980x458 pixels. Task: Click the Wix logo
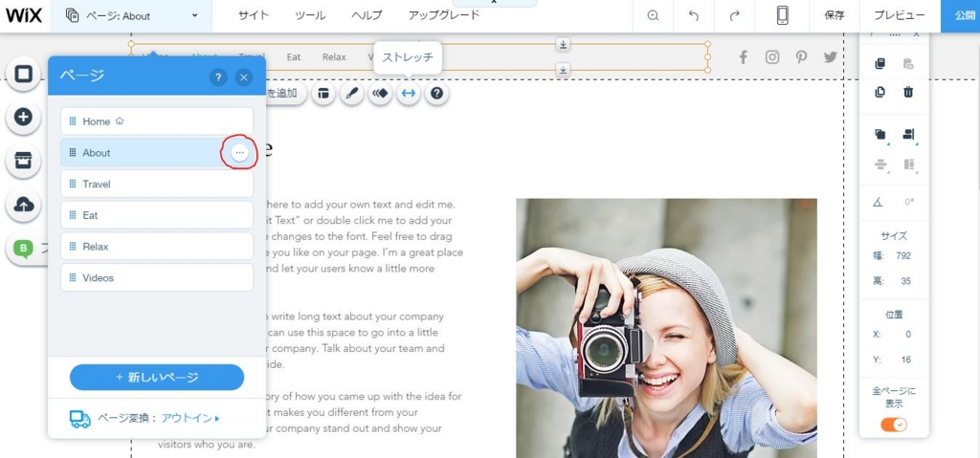(24, 15)
